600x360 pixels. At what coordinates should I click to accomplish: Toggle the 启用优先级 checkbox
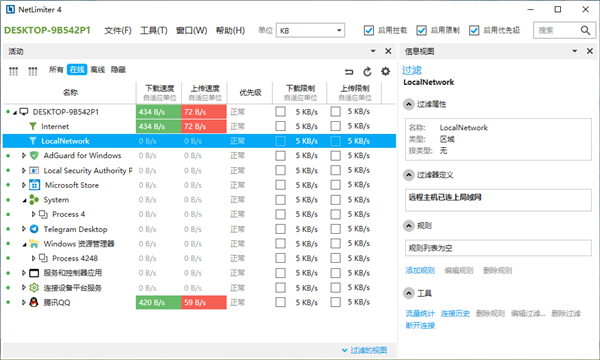point(474,30)
